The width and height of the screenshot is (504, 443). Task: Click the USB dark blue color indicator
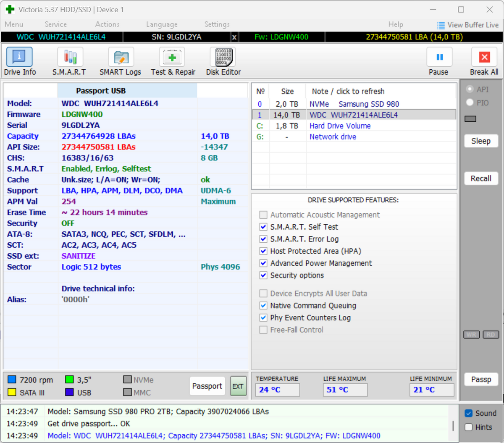[x=69, y=392]
